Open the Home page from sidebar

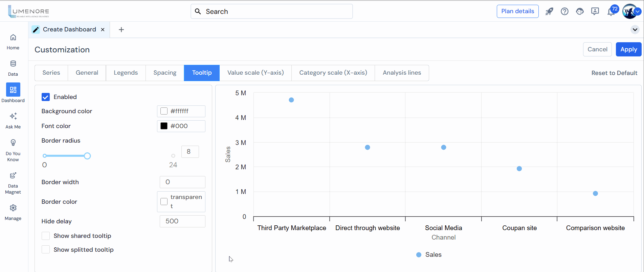(13, 38)
